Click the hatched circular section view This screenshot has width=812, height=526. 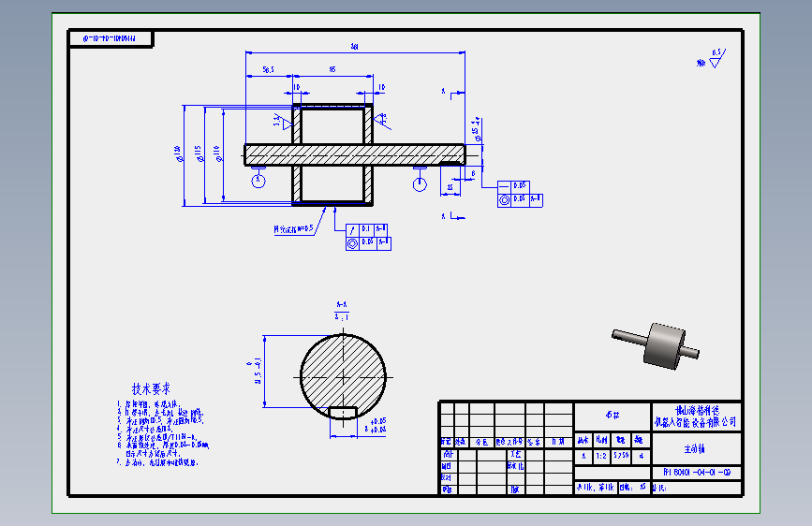[344, 376]
